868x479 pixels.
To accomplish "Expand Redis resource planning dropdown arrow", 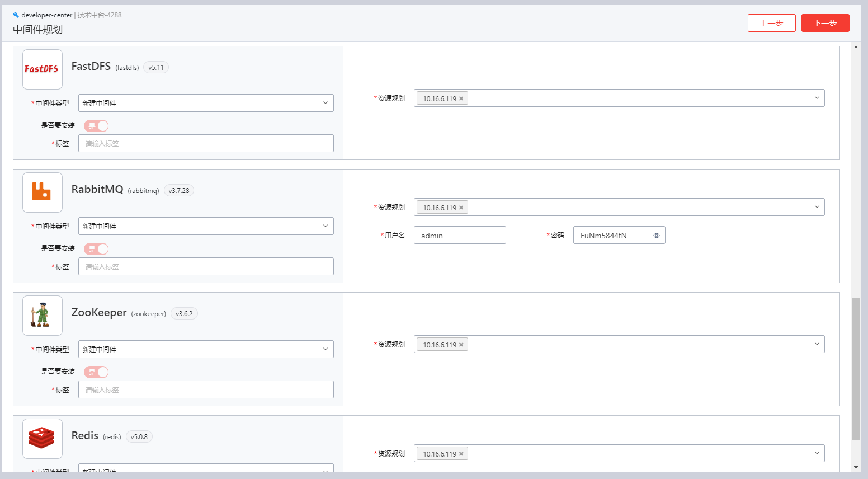I will pyautogui.click(x=817, y=453).
